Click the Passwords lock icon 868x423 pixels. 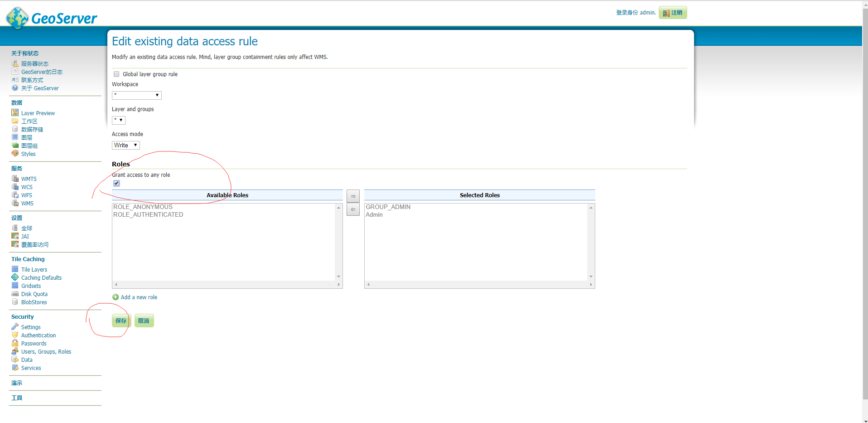pos(15,343)
